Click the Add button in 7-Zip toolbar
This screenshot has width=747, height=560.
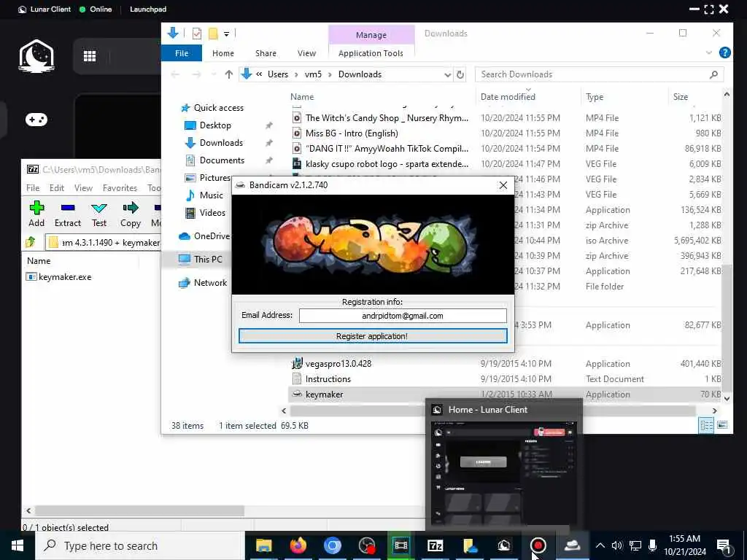pyautogui.click(x=36, y=214)
